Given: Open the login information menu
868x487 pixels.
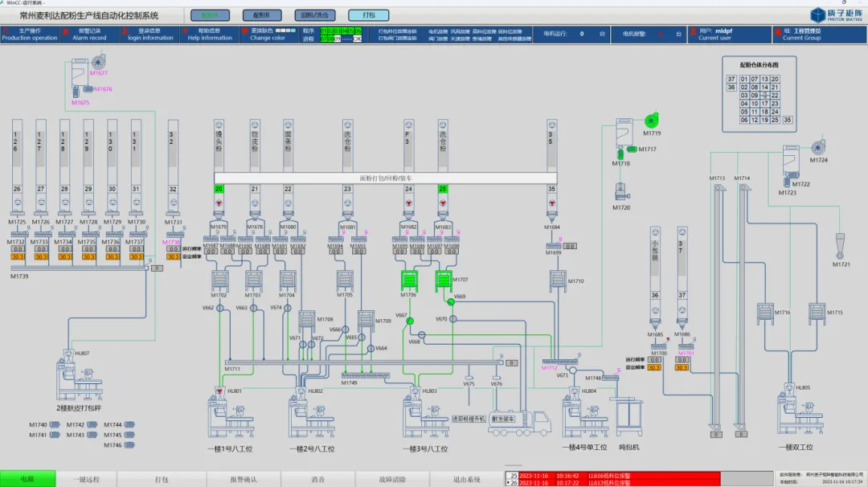Looking at the screenshot, I should [149, 35].
